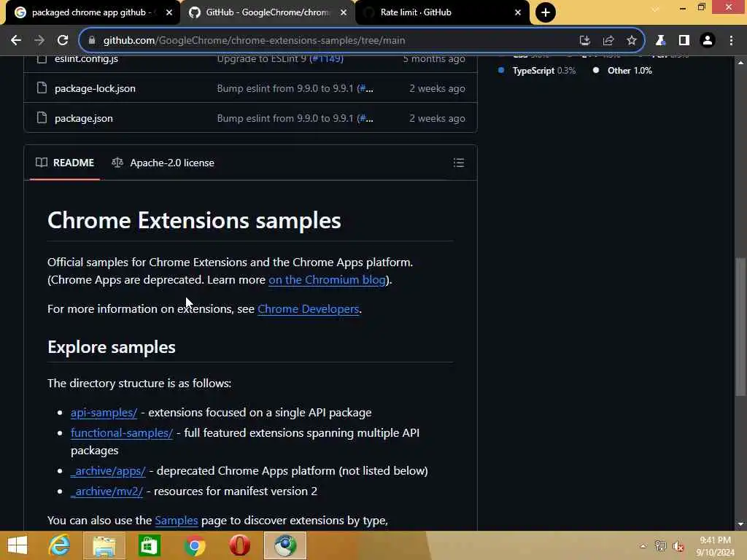The width and height of the screenshot is (747, 560).
Task: Click Explore samples heading
Action: coord(112,347)
